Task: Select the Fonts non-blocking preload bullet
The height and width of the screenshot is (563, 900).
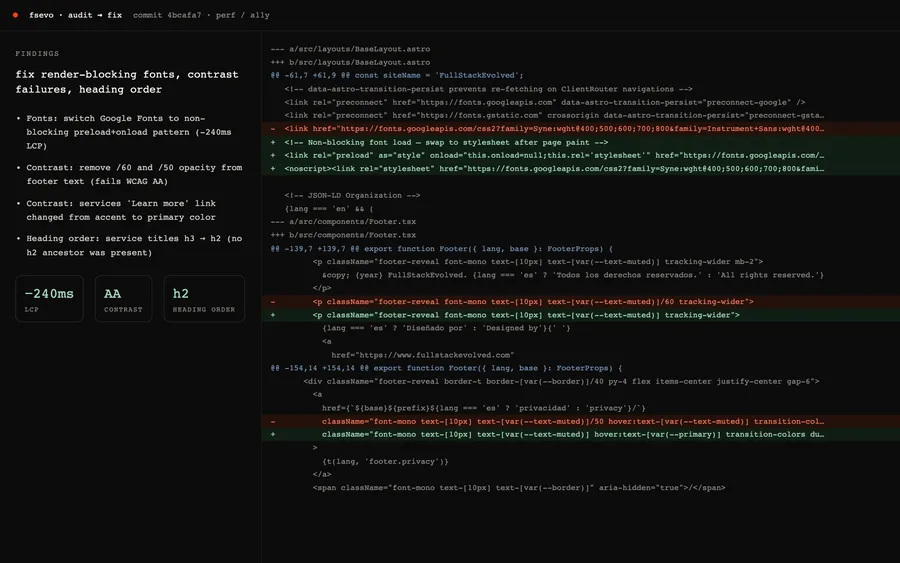Action: (x=130, y=132)
